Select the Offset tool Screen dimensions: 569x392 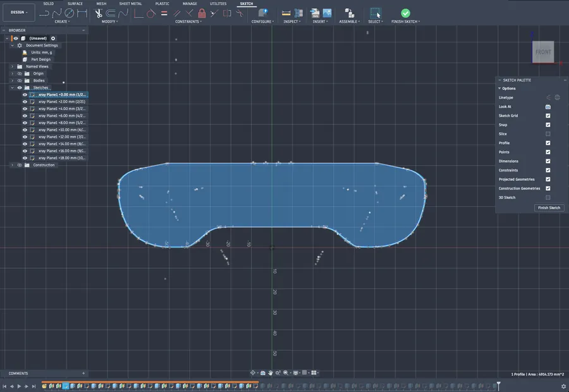[110, 13]
